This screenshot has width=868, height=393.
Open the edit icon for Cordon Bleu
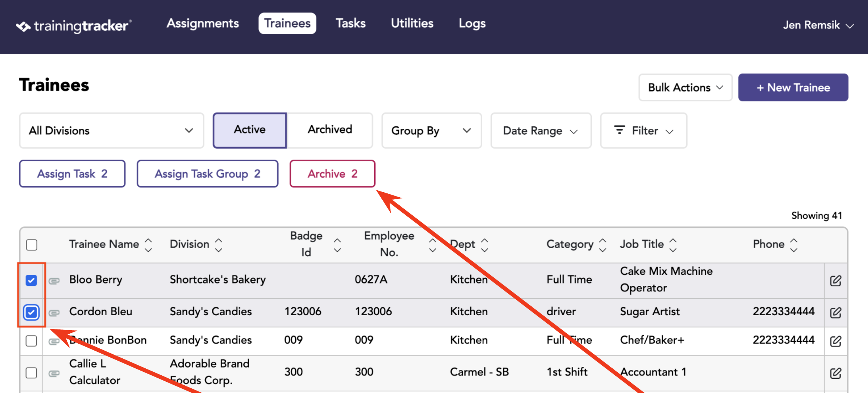click(836, 312)
